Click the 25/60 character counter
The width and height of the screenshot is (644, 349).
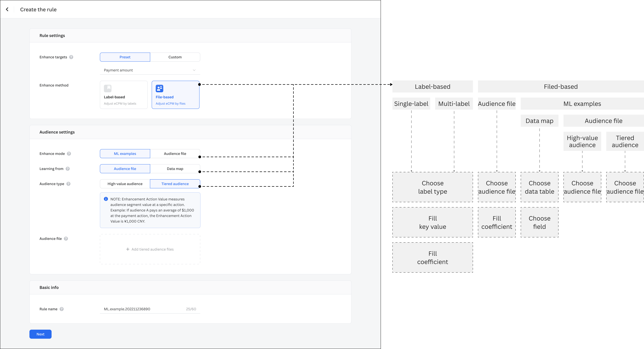point(191,309)
